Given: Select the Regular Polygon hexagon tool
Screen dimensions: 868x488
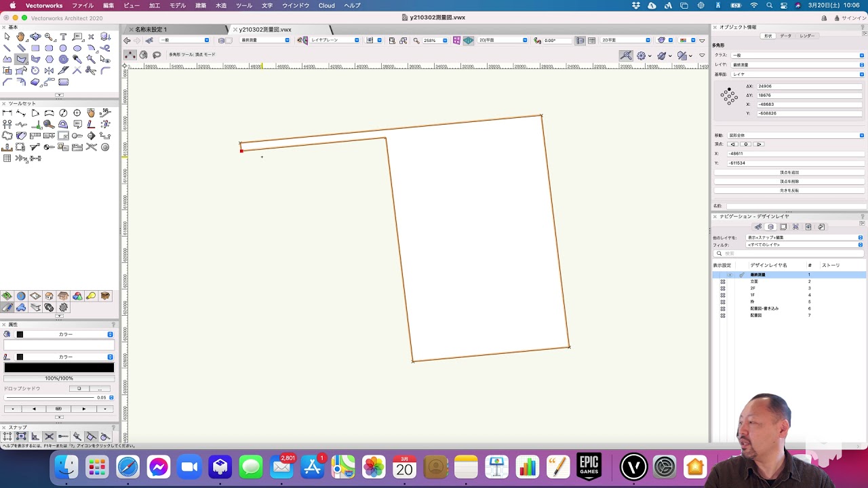Looking at the screenshot, I should coord(49,60).
